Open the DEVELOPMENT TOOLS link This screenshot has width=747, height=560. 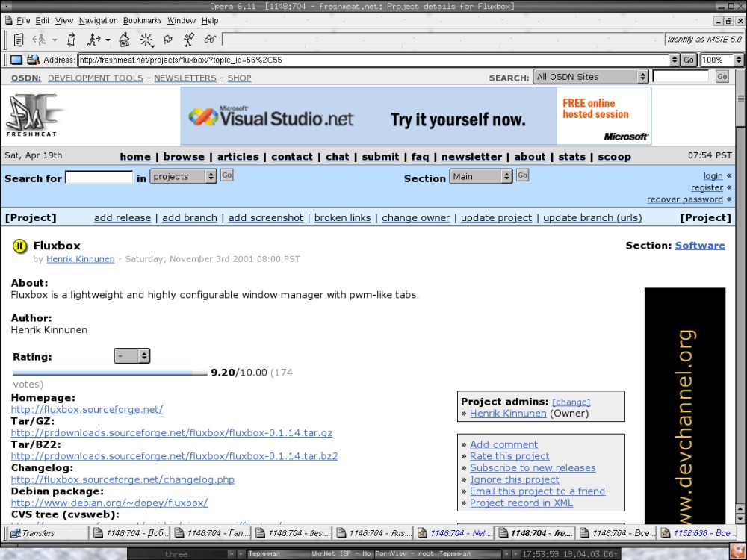(x=96, y=78)
